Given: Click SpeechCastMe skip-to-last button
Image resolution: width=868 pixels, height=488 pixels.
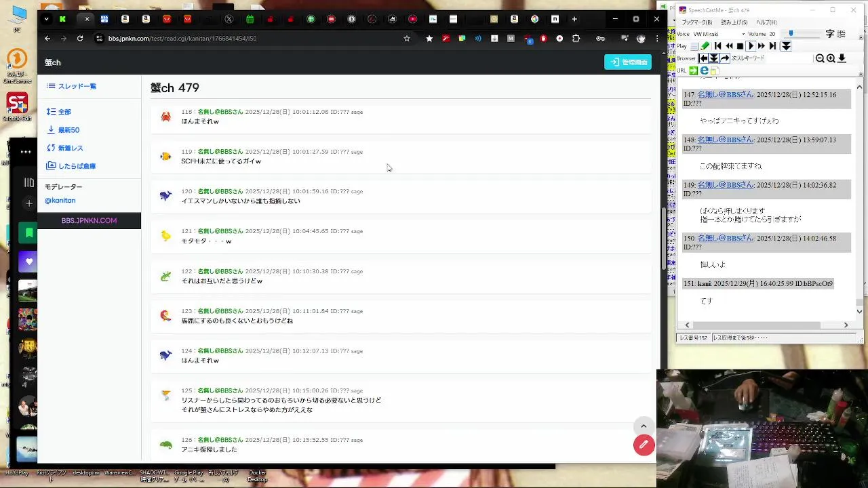Looking at the screenshot, I should [x=772, y=46].
